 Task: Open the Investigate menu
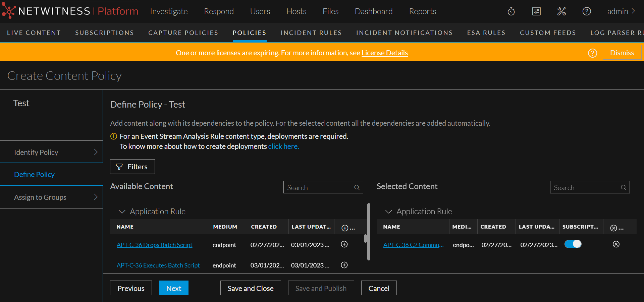169,11
